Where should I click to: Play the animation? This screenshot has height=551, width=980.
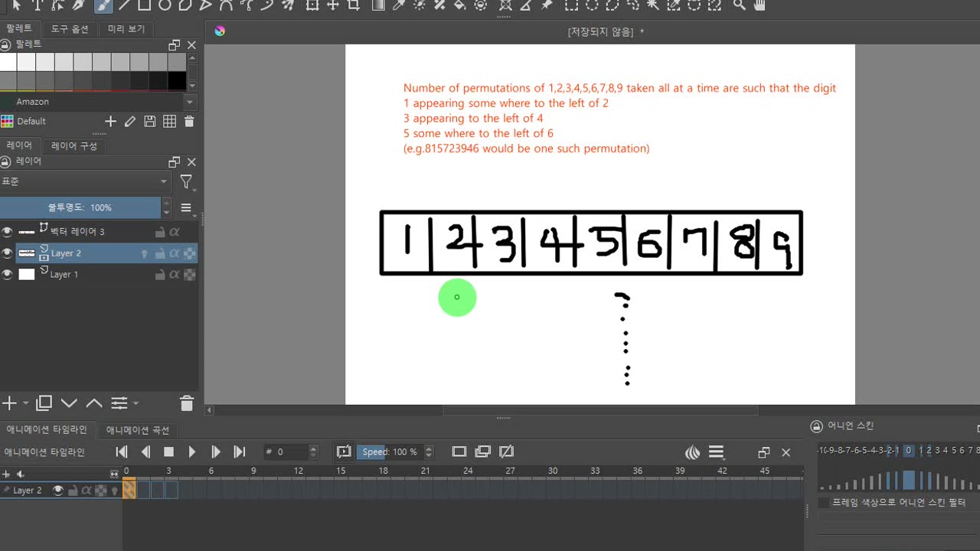[192, 452]
